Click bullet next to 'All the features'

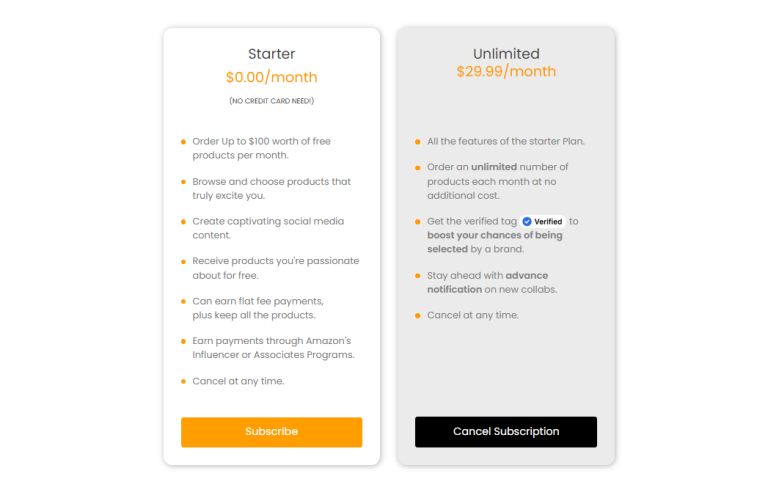(x=417, y=142)
